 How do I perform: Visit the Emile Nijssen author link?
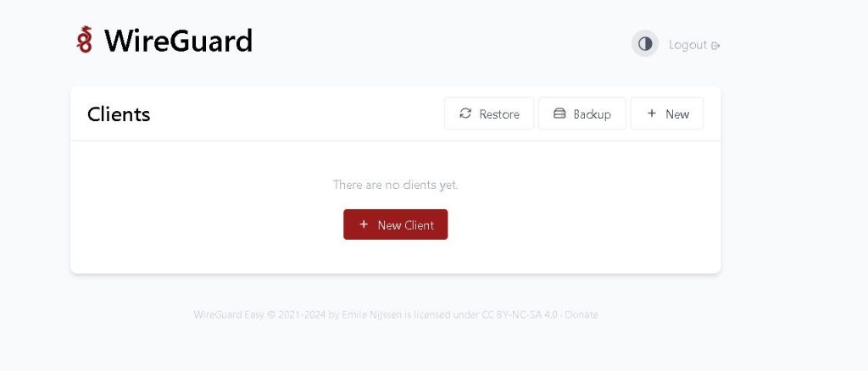[x=371, y=314]
